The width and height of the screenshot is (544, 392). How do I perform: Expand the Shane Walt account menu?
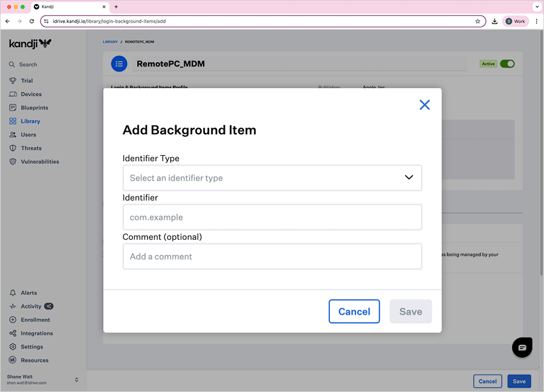(x=76, y=379)
